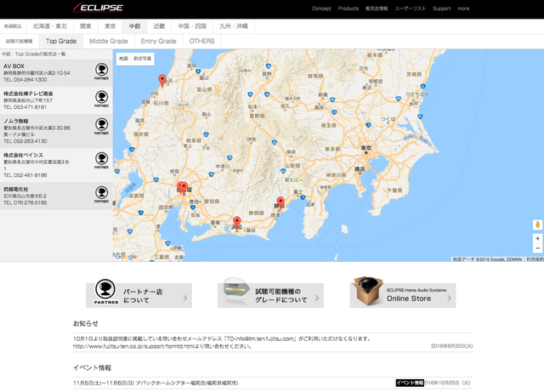Click the red map marker at 静岡
Screen dimensions: 544x392
(x=280, y=203)
